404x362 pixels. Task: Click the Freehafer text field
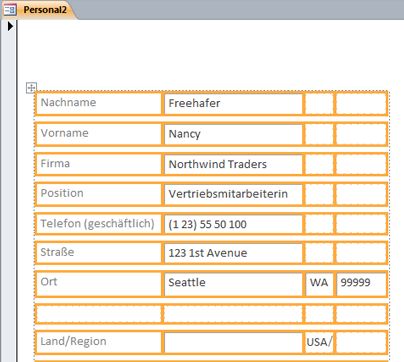coord(233,104)
